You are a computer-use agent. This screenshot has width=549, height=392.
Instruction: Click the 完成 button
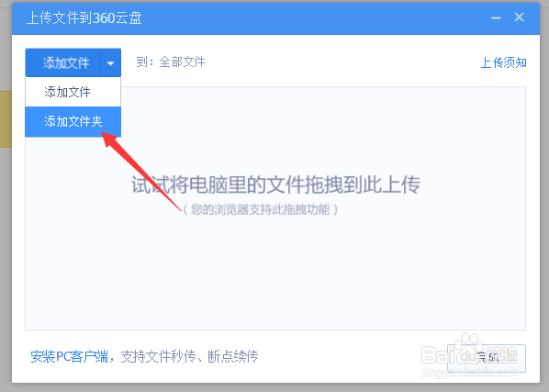pos(487,358)
